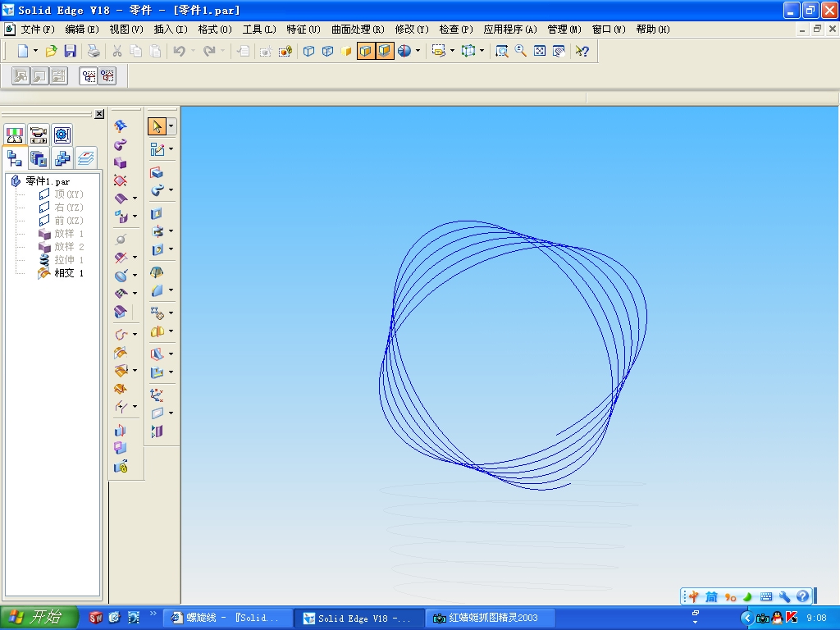Select the 相交 1 feature
840x630 pixels.
[x=69, y=273]
